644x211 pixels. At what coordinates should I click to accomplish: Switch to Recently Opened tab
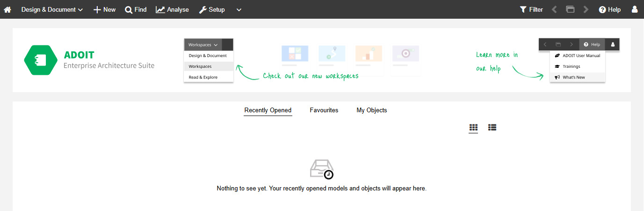point(268,110)
